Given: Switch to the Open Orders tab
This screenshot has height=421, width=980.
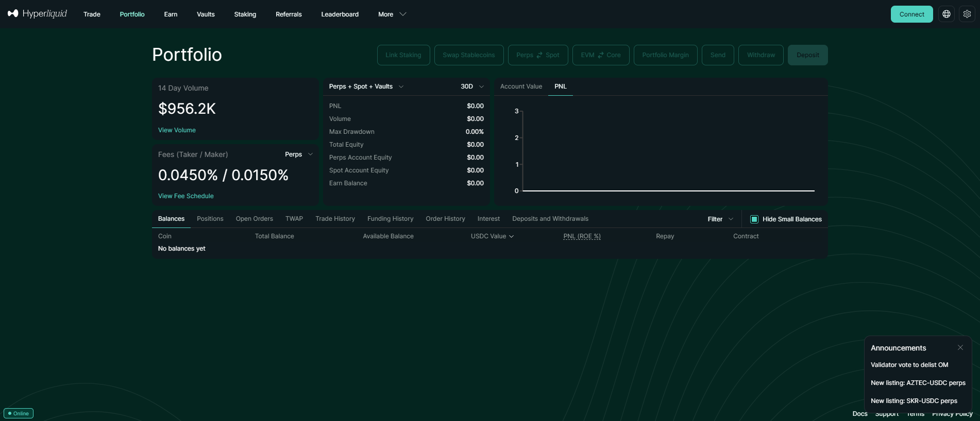Looking at the screenshot, I should point(255,219).
